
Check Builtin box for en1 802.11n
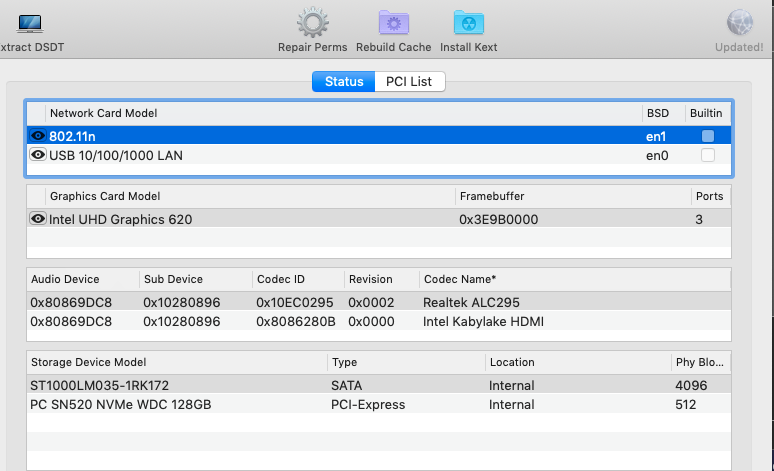click(x=707, y=136)
